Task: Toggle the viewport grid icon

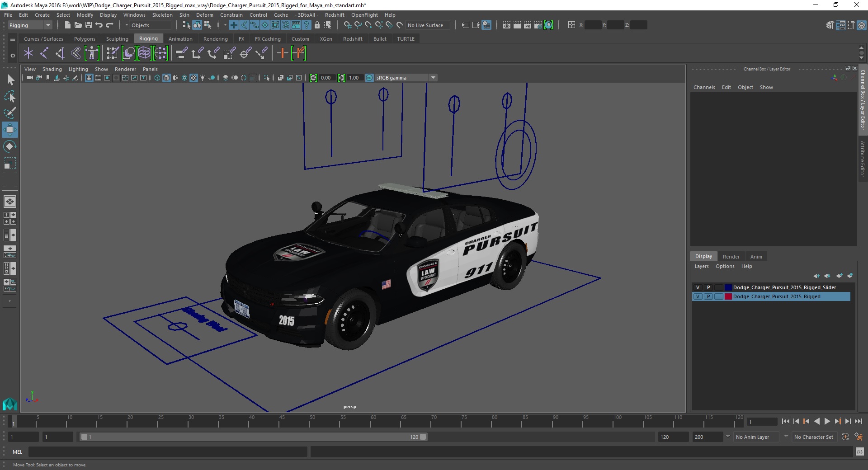Action: 89,78
